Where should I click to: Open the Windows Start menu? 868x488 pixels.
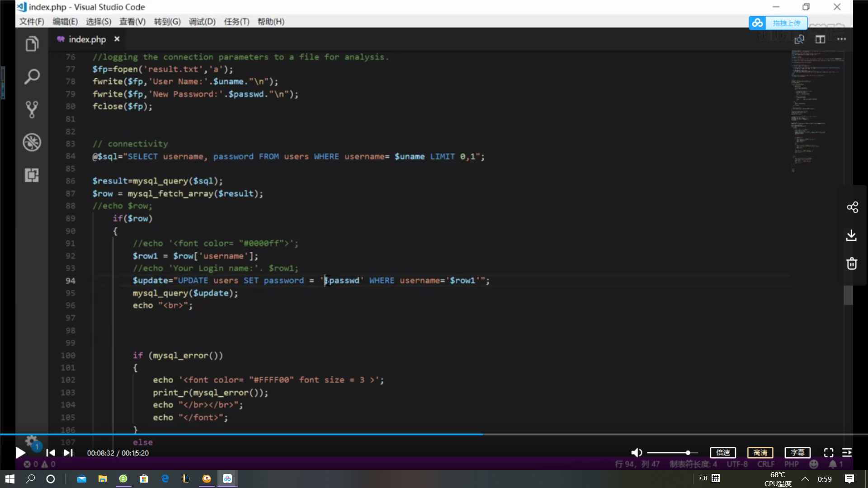(x=10, y=479)
